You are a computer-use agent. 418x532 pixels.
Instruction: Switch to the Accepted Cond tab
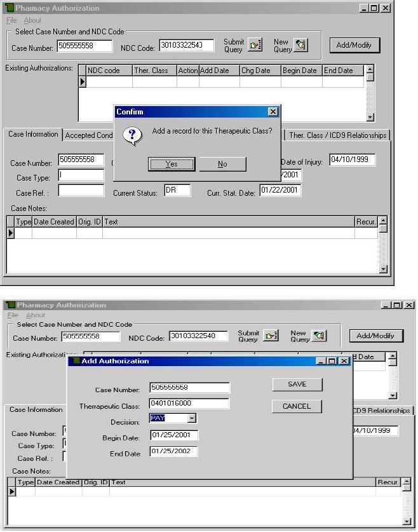pyautogui.click(x=89, y=135)
